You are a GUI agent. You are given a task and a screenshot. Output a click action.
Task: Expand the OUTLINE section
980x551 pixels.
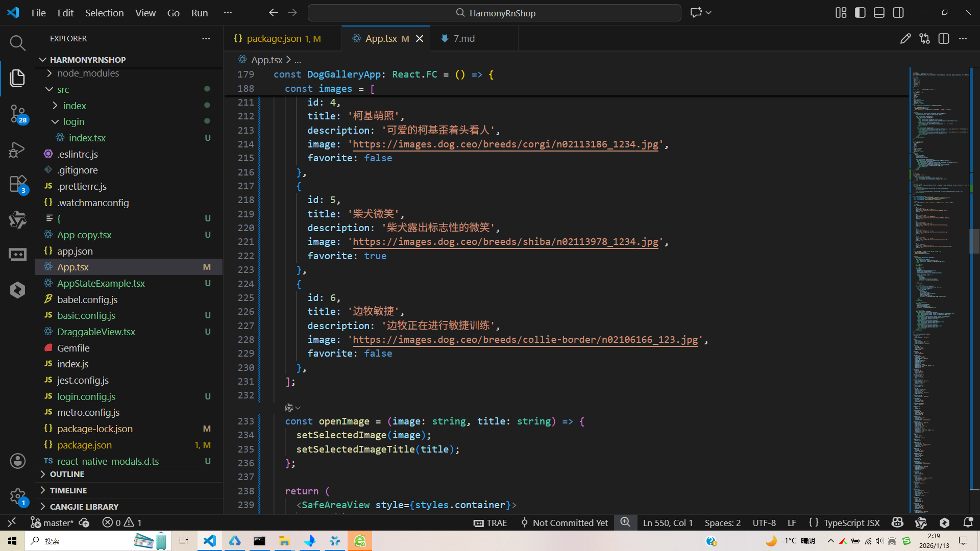coord(67,474)
